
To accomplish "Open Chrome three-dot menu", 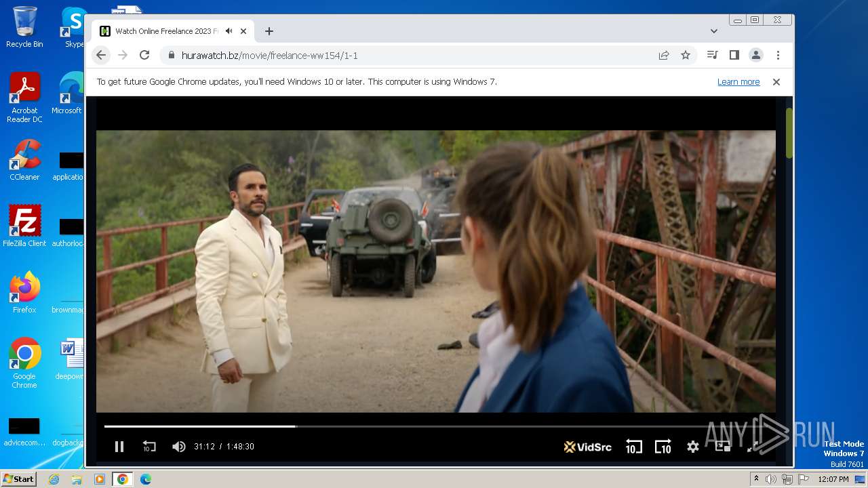I will pos(778,55).
